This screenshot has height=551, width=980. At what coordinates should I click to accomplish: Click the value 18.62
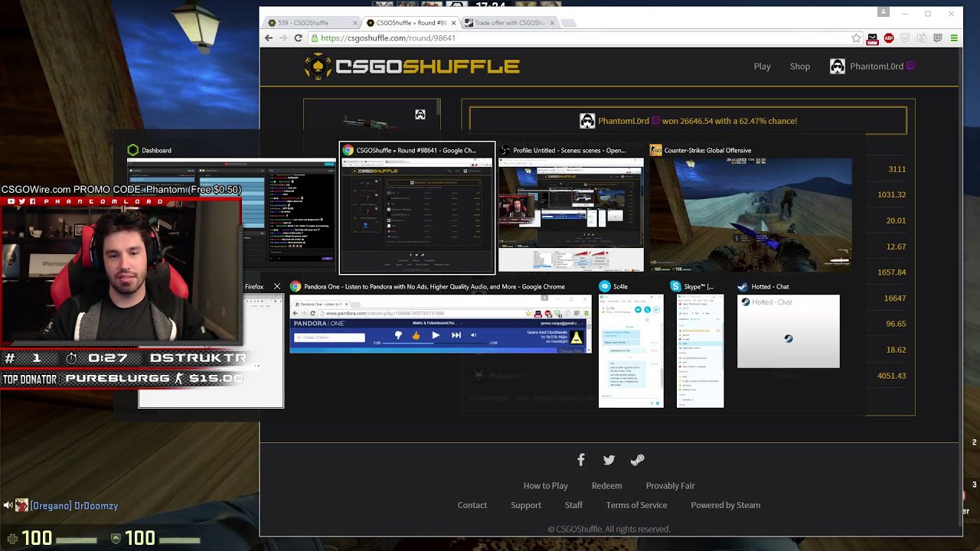(x=896, y=350)
